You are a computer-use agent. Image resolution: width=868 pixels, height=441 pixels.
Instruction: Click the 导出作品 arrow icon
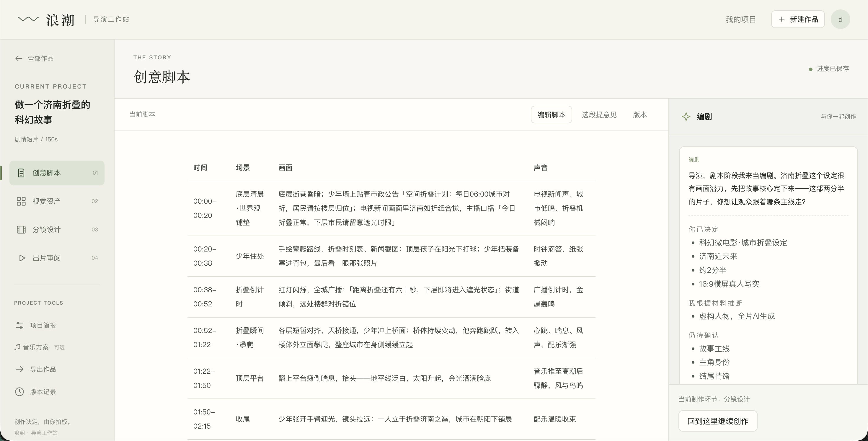pos(19,369)
